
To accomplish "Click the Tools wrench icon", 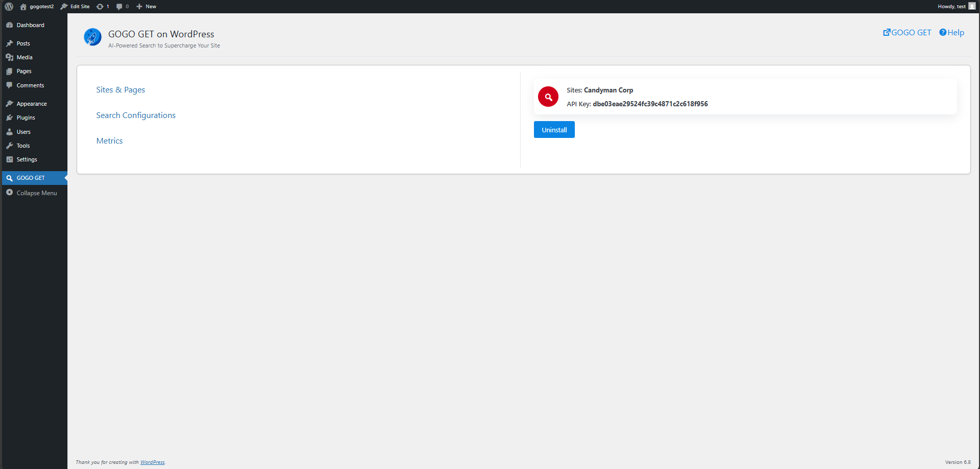I will (9, 146).
